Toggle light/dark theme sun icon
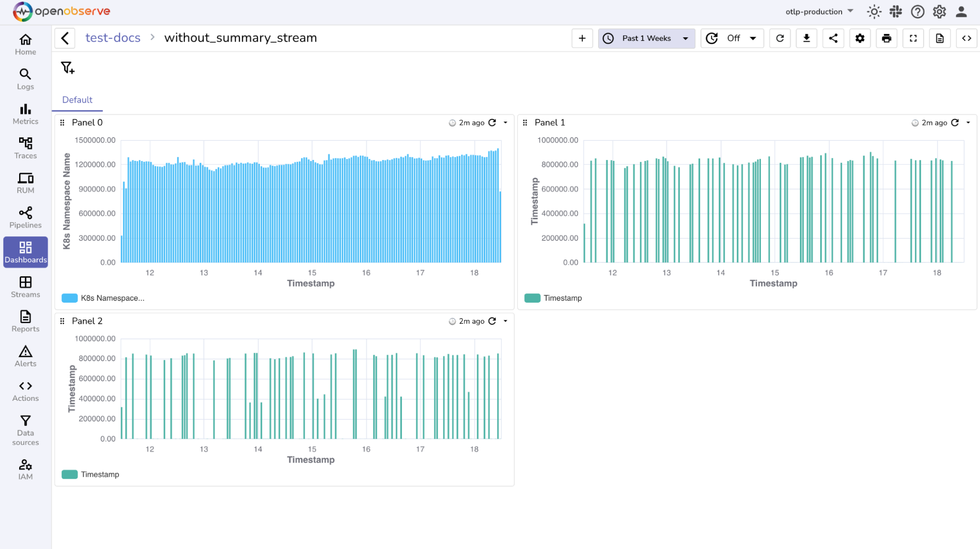 [x=874, y=12]
